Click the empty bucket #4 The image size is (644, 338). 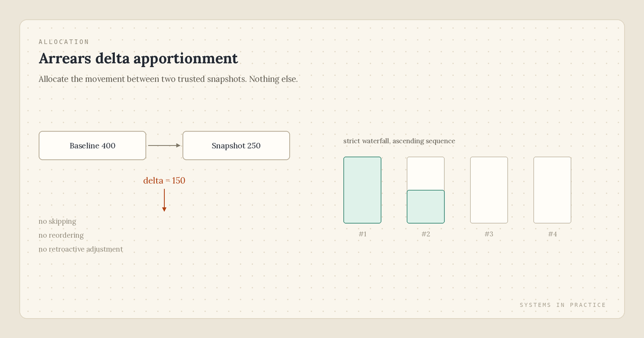coord(552,190)
